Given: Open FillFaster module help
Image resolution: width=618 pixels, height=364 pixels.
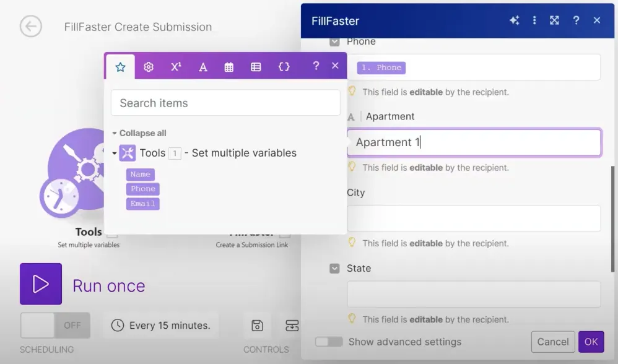Looking at the screenshot, I should (x=576, y=20).
